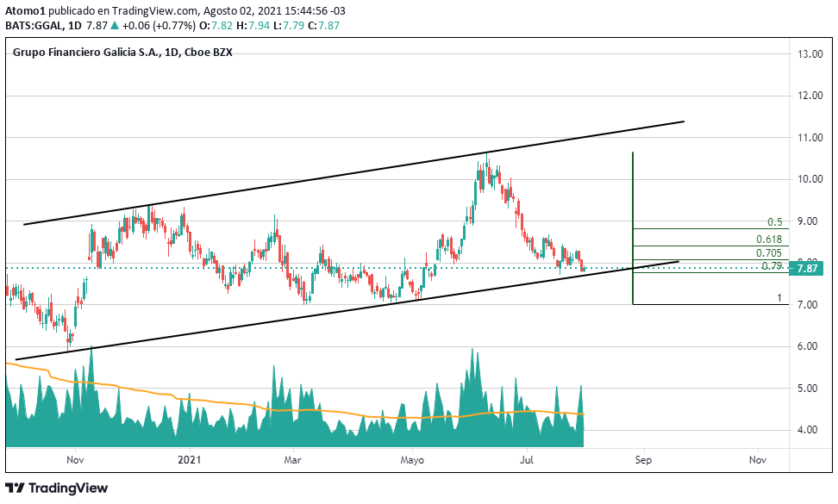Click the 2021 label on time axis
This screenshot has height=504, width=838.
189,460
